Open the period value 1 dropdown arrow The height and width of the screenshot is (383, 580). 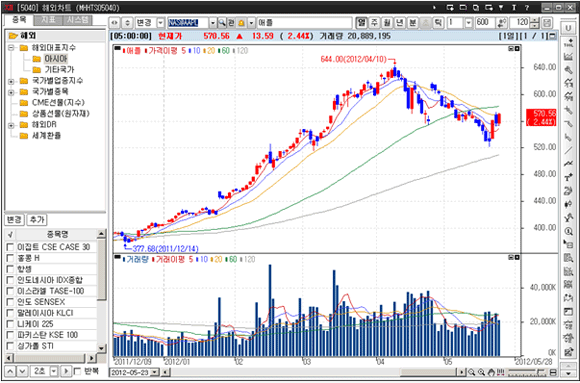pyautogui.click(x=469, y=23)
